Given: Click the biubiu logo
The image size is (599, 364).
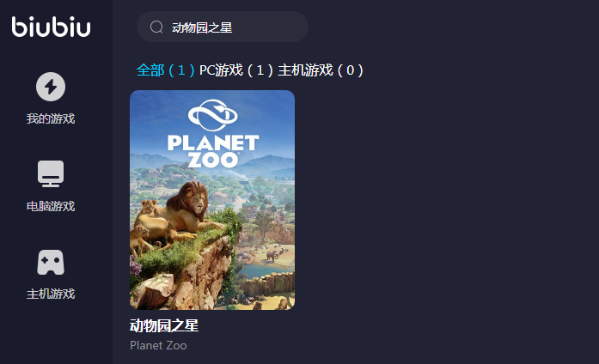Looking at the screenshot, I should coord(51,27).
